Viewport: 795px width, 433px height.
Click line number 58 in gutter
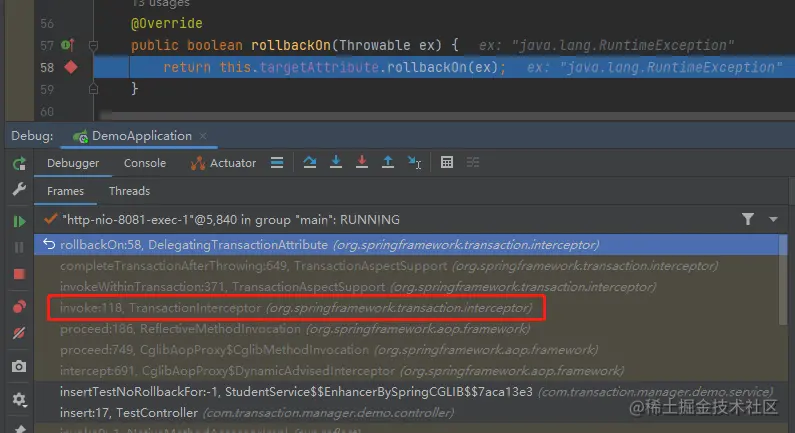47,67
